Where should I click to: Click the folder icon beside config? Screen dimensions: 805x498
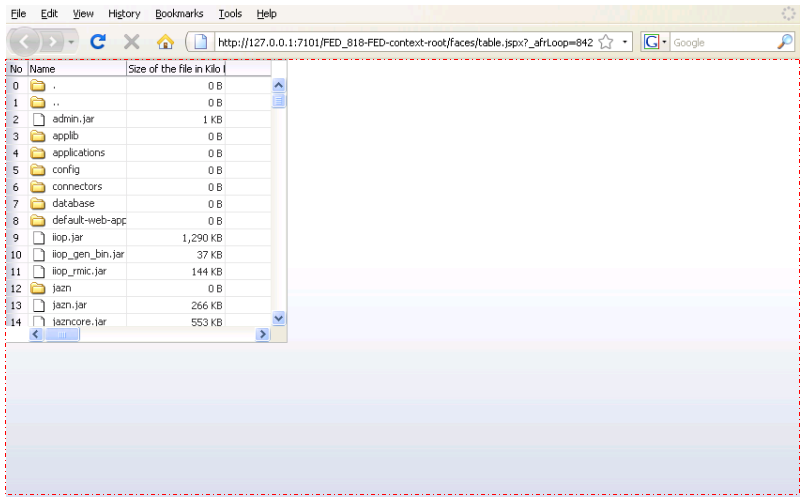tap(37, 170)
